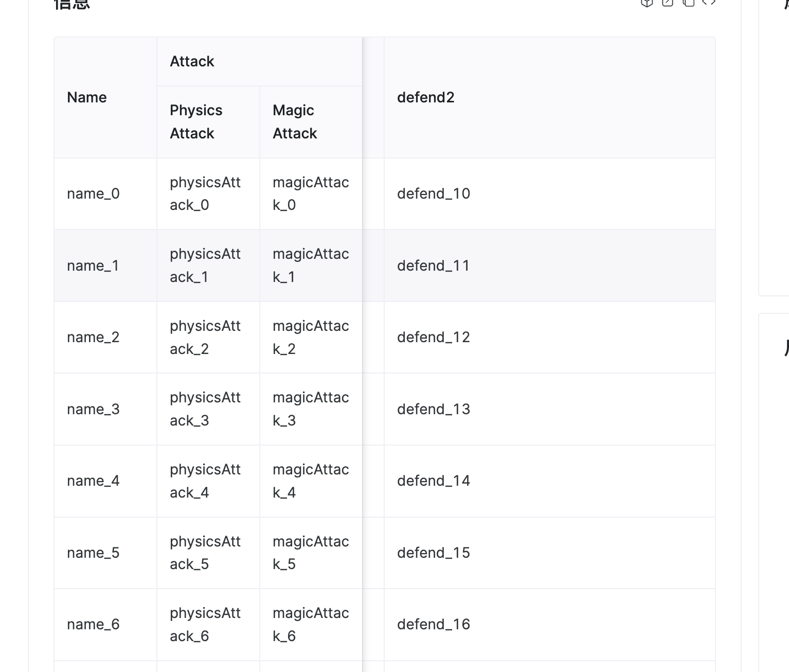Image resolution: width=789 pixels, height=672 pixels.
Task: Select the name_0 table cell
Action: [x=94, y=193]
